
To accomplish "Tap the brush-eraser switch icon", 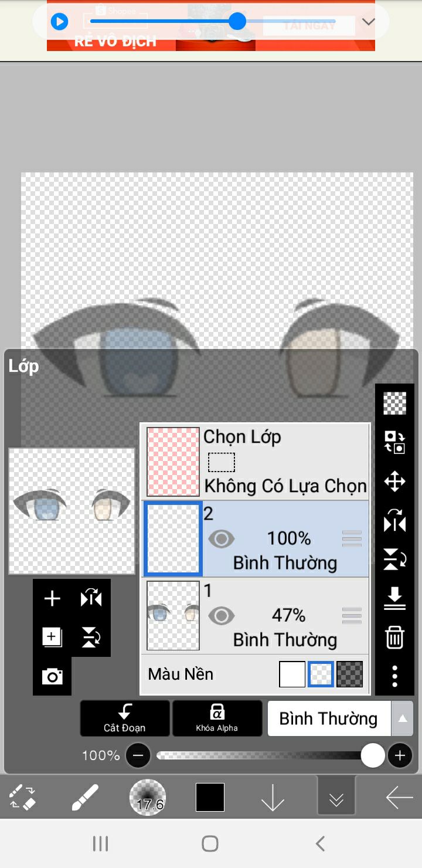I will click(23, 798).
